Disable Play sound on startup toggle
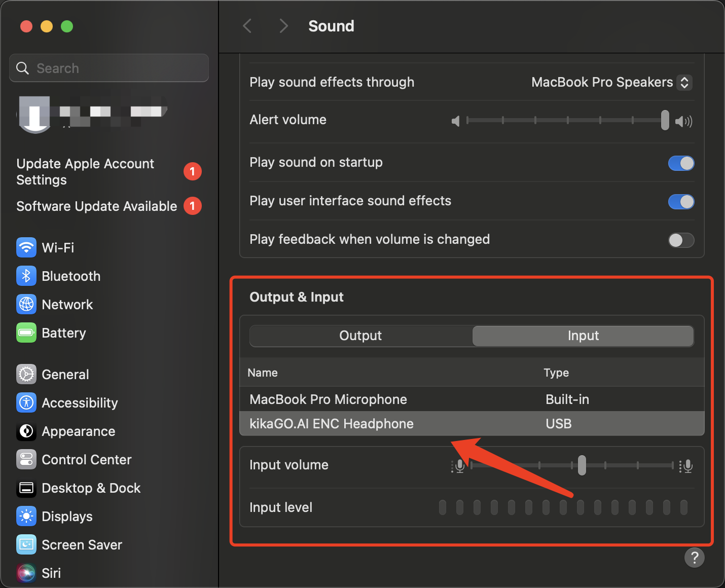725x588 pixels. pyautogui.click(x=681, y=163)
